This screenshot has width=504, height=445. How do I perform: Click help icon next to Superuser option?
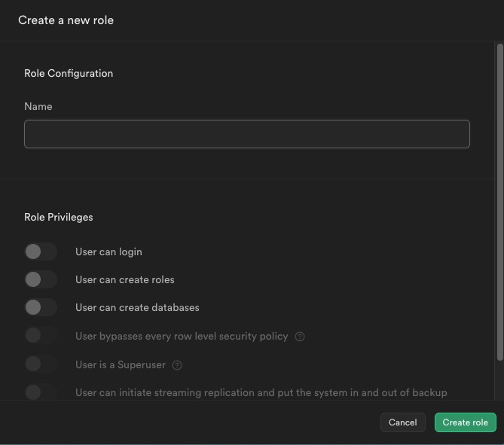(177, 365)
